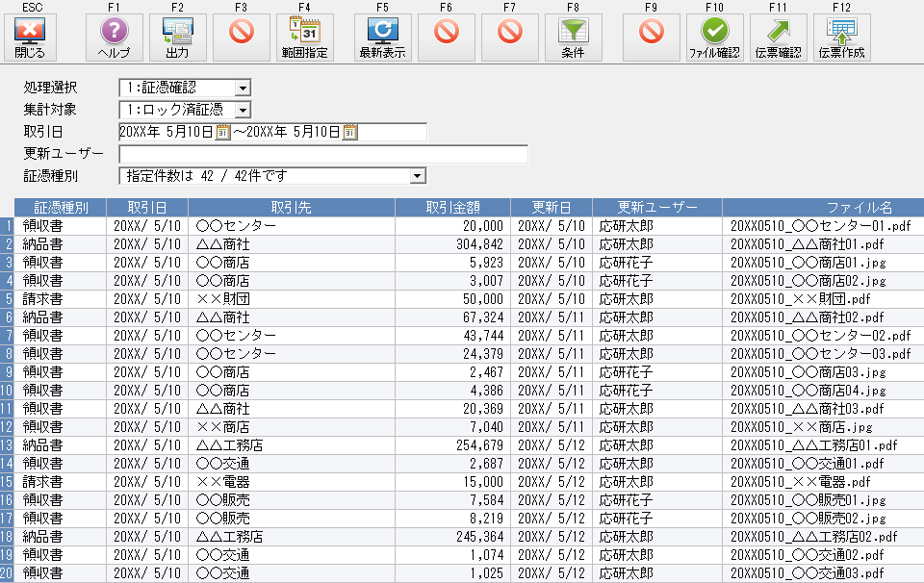
Task: Expand the 証憑種別 dropdown
Action: click(417, 176)
